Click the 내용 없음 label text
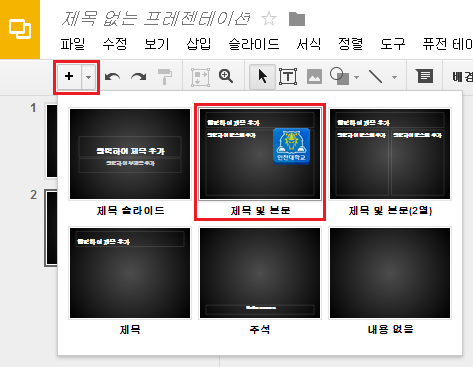 tap(390, 330)
